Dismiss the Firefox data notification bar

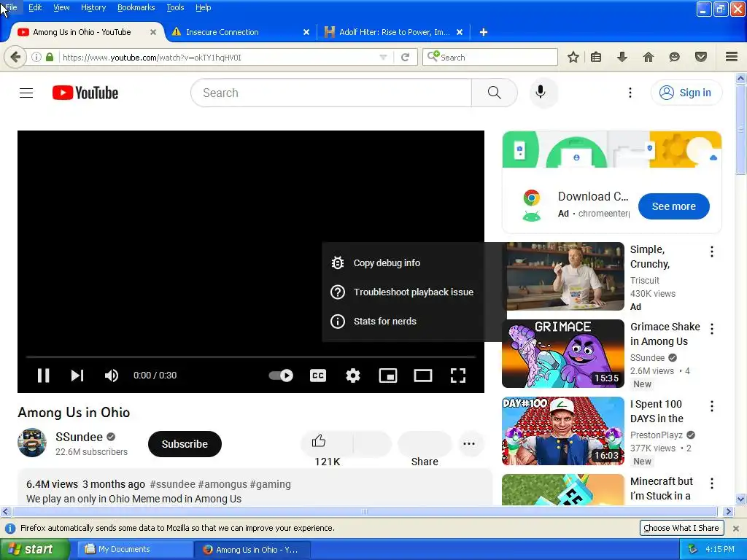pyautogui.click(x=736, y=529)
